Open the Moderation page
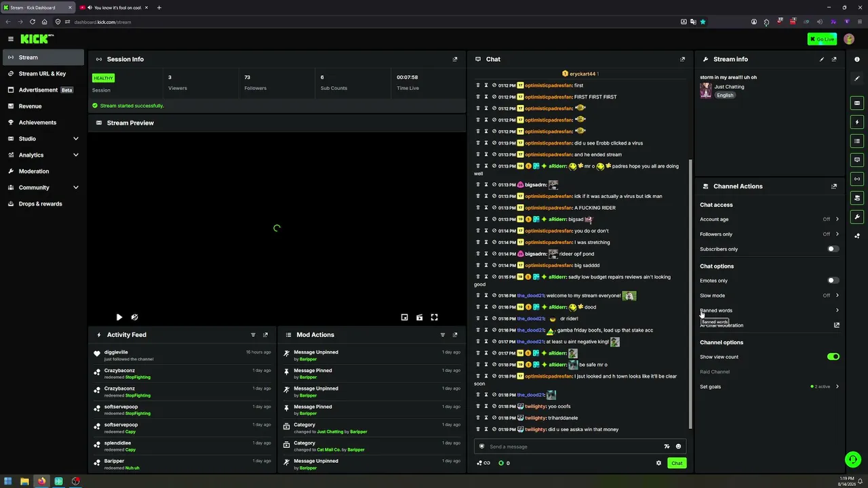 tap(42, 171)
